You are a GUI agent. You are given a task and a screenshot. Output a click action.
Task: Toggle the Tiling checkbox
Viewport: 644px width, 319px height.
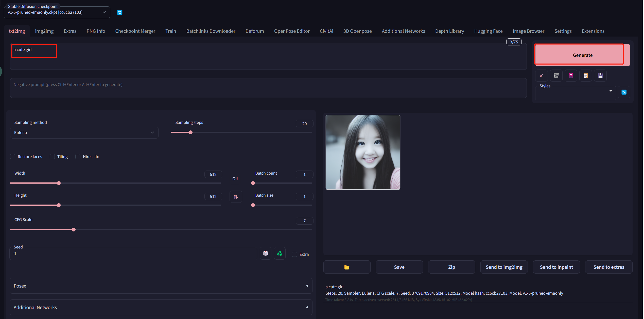pyautogui.click(x=52, y=157)
